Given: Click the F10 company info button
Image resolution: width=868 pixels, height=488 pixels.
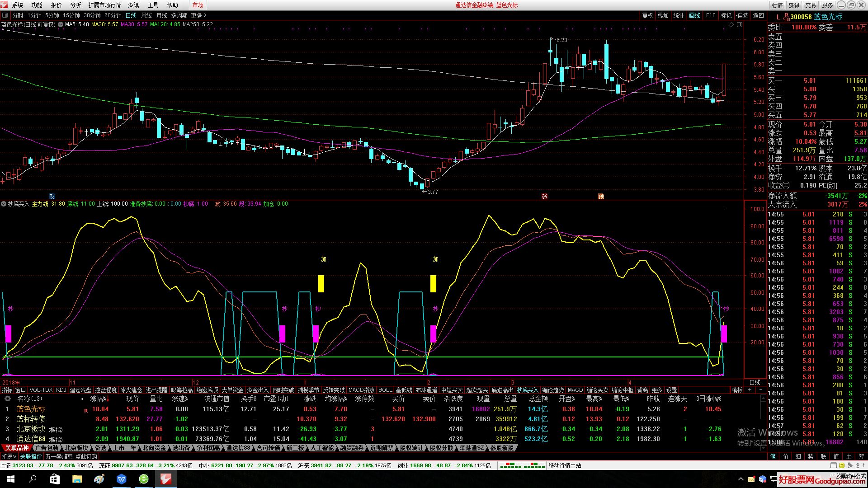Looking at the screenshot, I should pyautogui.click(x=711, y=15).
